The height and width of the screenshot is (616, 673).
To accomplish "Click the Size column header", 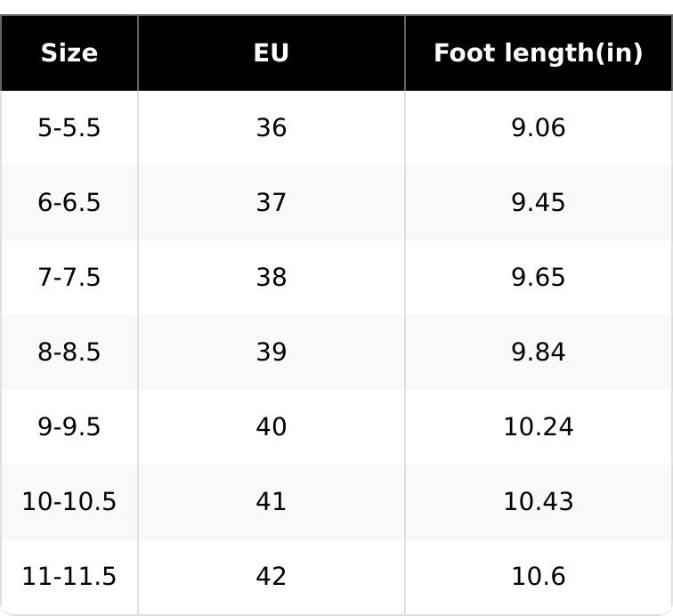I will click(x=69, y=53).
